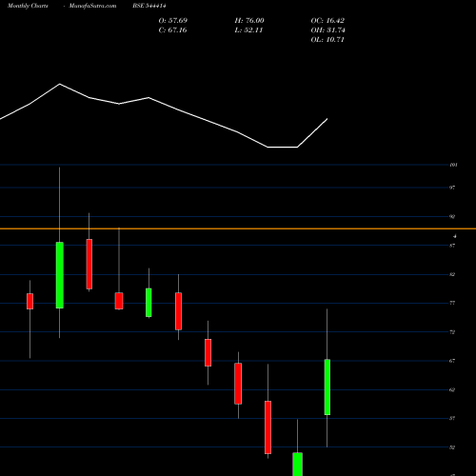Select the tall green candle whose wick reaches 101
The width and height of the screenshot is (476, 476).
click(60, 275)
